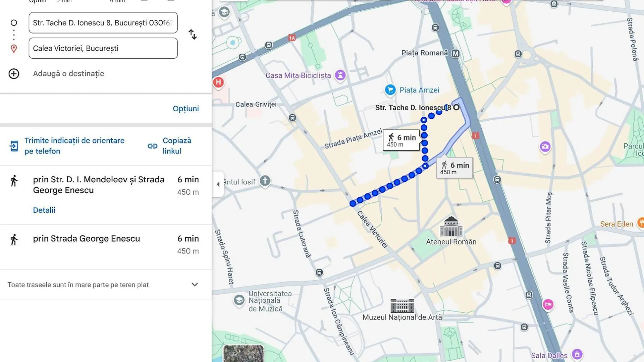Click the starting address input field
Screen dimensions: 644x362
pyautogui.click(x=103, y=23)
